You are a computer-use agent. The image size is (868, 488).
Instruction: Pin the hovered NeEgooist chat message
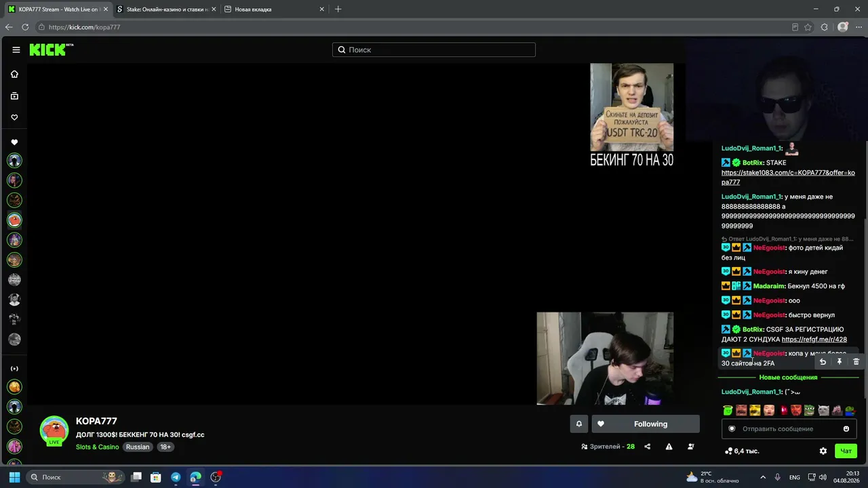839,361
